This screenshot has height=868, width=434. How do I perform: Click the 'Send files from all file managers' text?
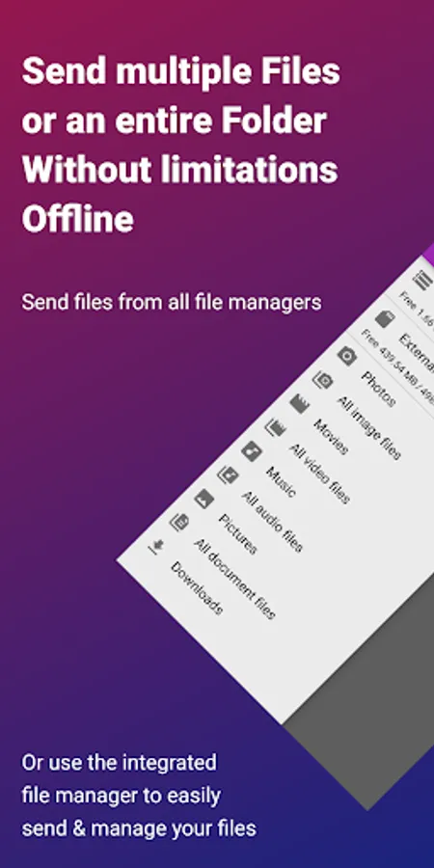click(x=172, y=302)
